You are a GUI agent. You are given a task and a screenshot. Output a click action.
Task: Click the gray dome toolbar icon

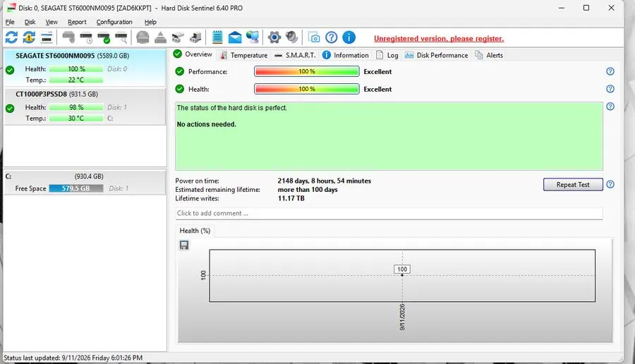pos(143,37)
